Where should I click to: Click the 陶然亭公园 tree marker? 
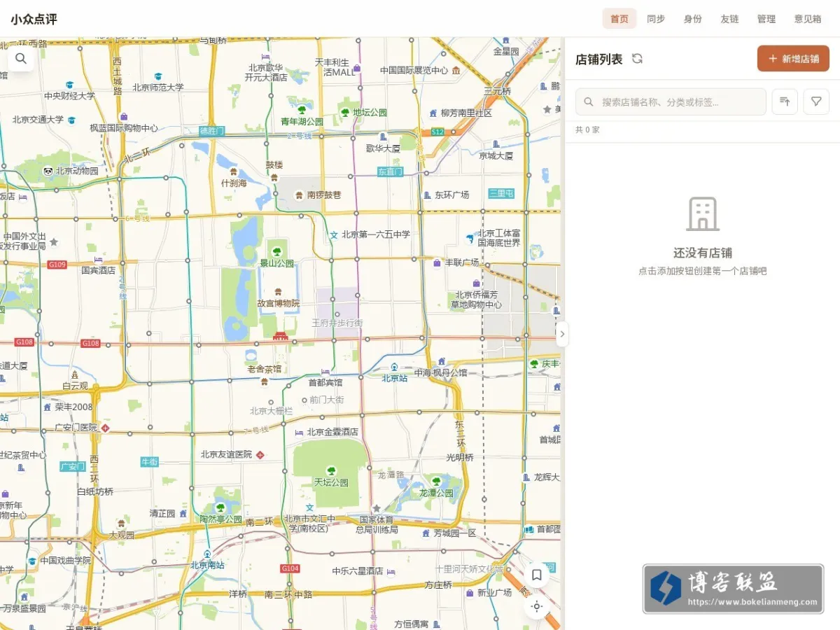(220, 507)
